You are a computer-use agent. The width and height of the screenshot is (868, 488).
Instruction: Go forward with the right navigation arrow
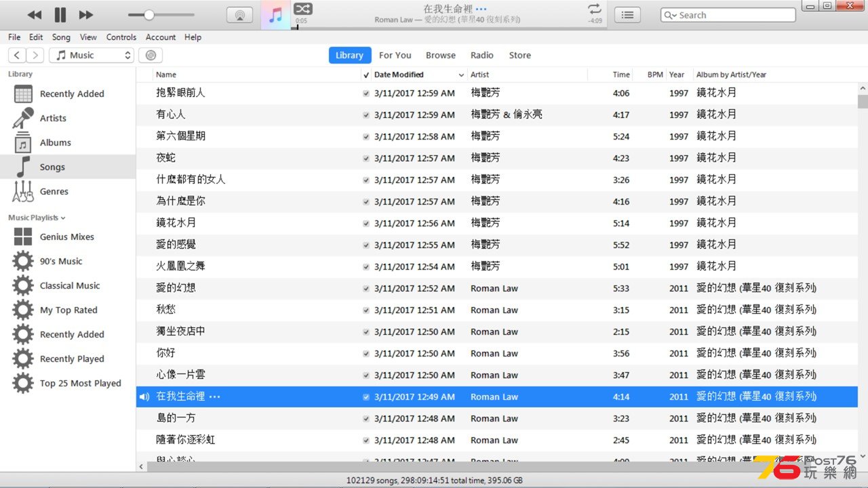click(35, 56)
